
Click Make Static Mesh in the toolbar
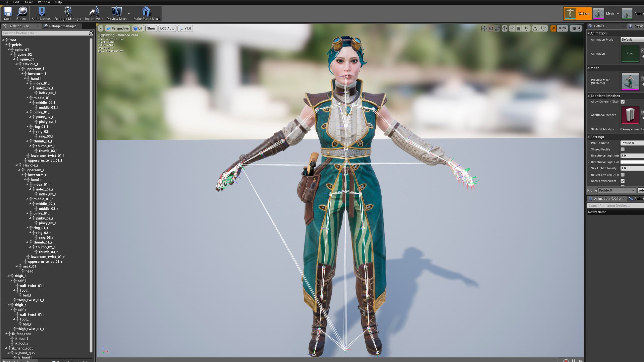click(x=146, y=13)
